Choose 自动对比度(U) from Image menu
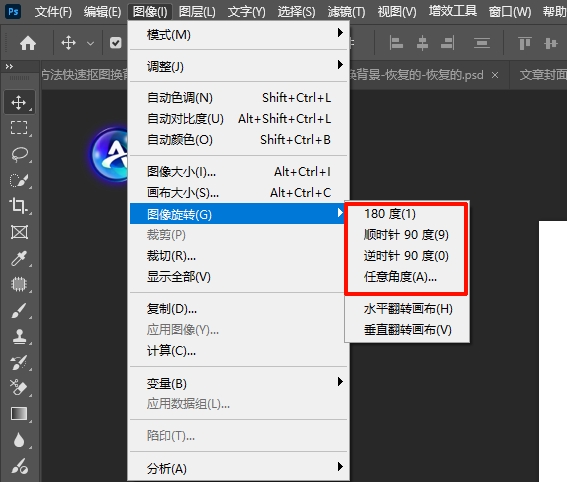 point(238,119)
